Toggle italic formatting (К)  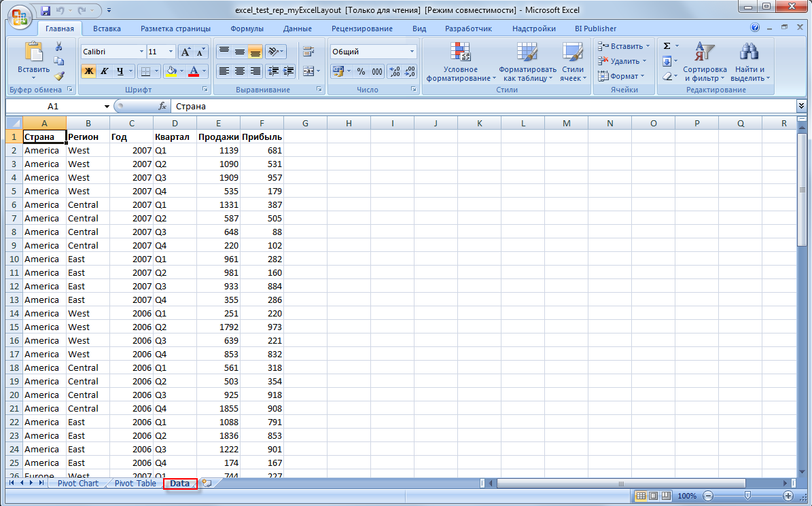(x=104, y=71)
